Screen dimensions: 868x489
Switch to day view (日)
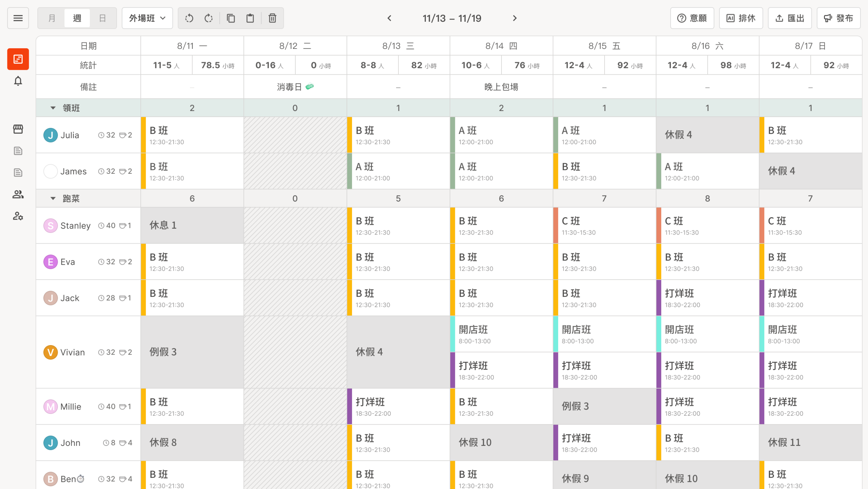tap(102, 18)
